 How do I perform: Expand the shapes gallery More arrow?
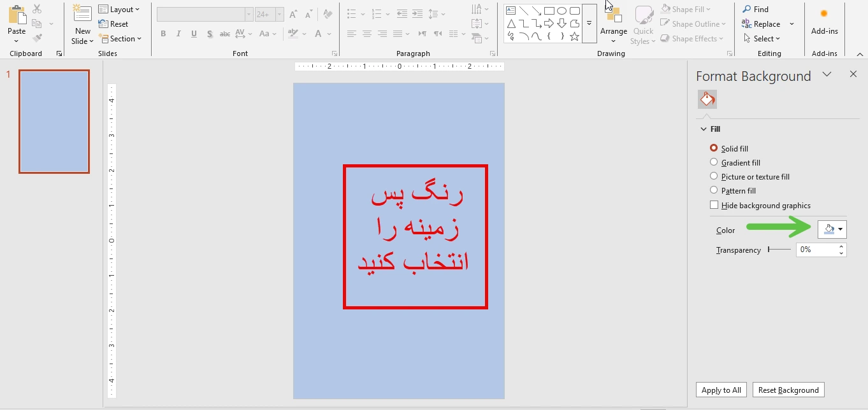pyautogui.click(x=590, y=24)
